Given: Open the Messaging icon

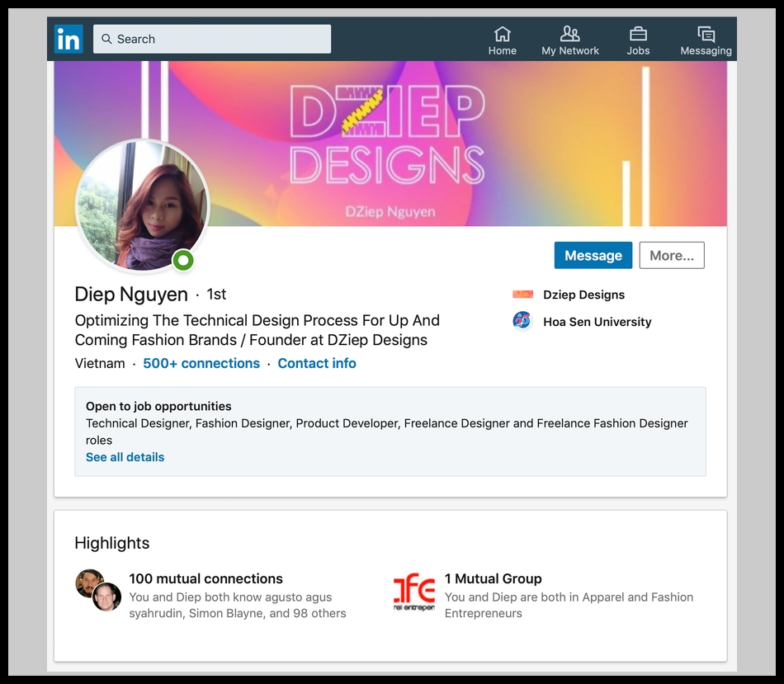Looking at the screenshot, I should (706, 34).
